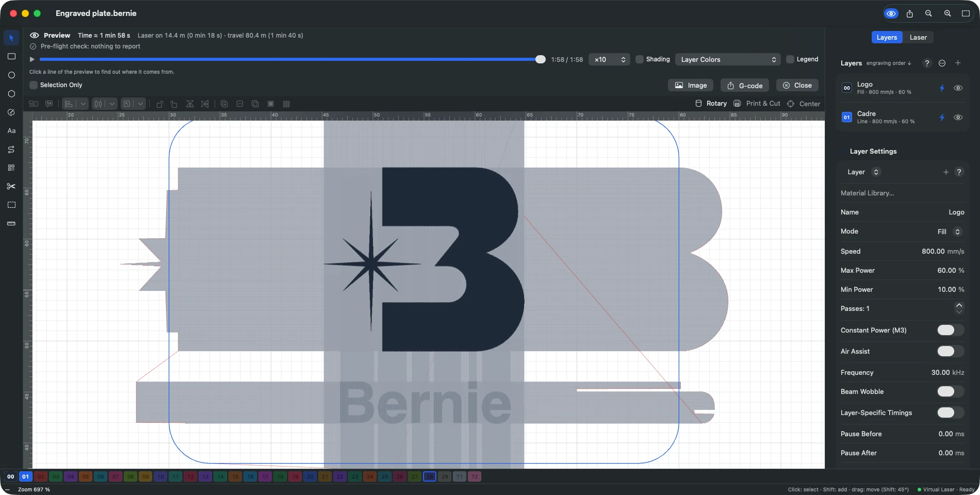Image resolution: width=980 pixels, height=495 pixels.
Task: Close the preview with Close button
Action: click(797, 85)
